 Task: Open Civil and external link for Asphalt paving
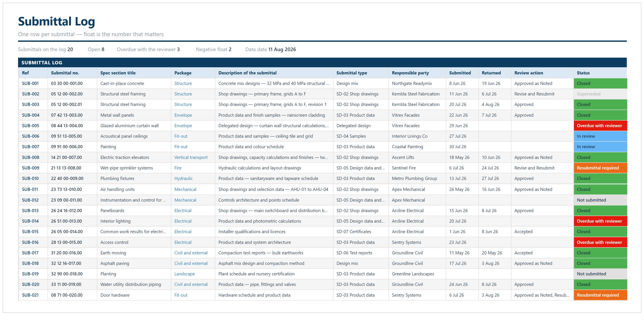point(191,263)
